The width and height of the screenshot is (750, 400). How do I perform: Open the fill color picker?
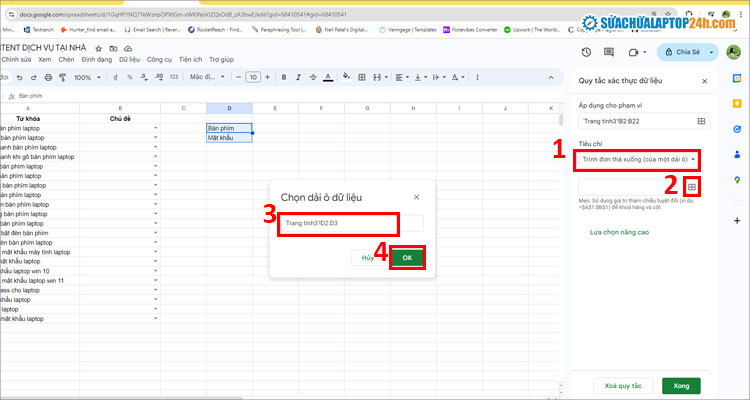tap(346, 77)
